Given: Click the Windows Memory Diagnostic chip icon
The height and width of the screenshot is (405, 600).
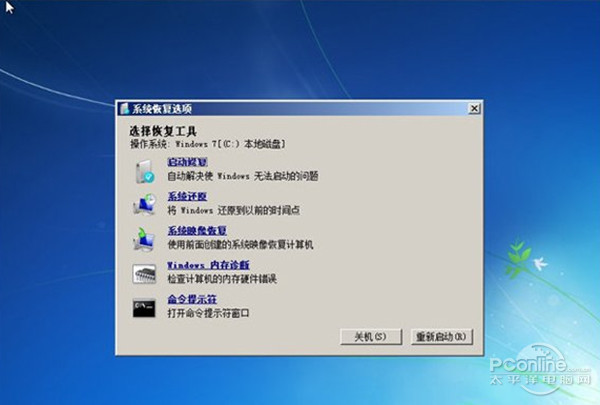Looking at the screenshot, I should tap(144, 274).
